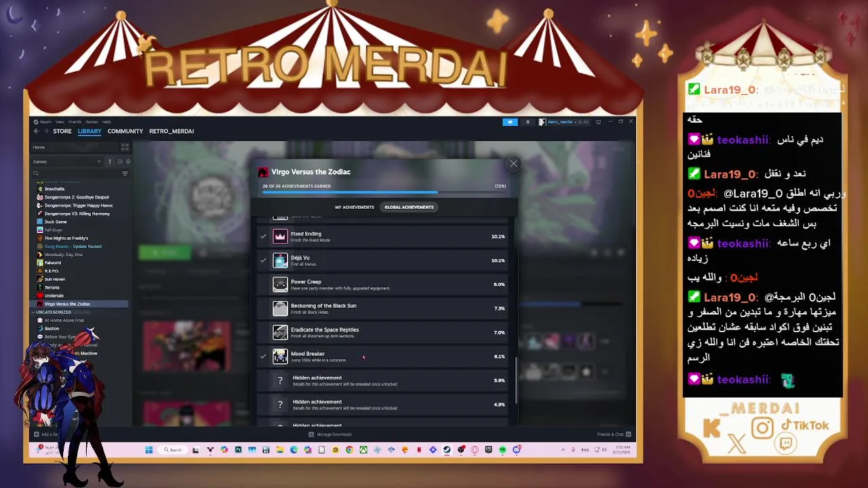The height and width of the screenshot is (488, 868).
Task: Click the sort ascending arrow icon in sidebar
Action: 110,161
